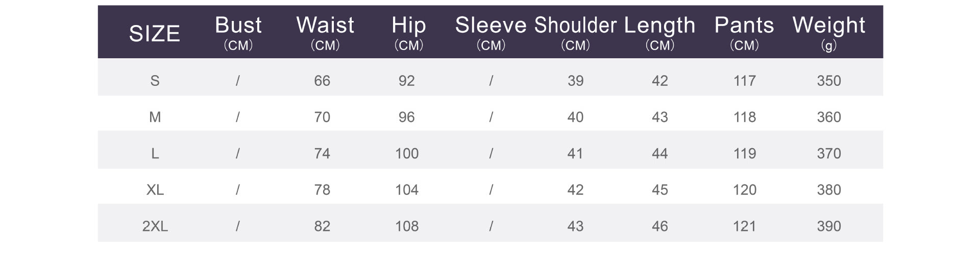Image resolution: width=980 pixels, height=280 pixels.
Task: Select the Pants (CM) column header
Action: click(x=744, y=33)
